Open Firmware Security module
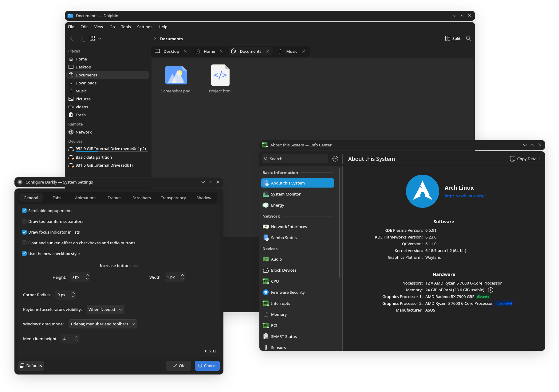The width and height of the screenshot is (559, 392). click(x=297, y=292)
